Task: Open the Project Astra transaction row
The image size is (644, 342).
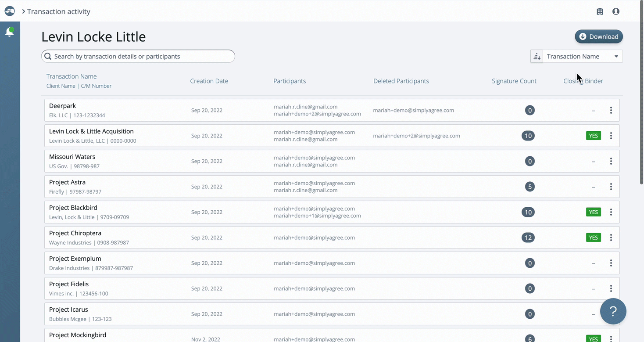Action: [332, 187]
